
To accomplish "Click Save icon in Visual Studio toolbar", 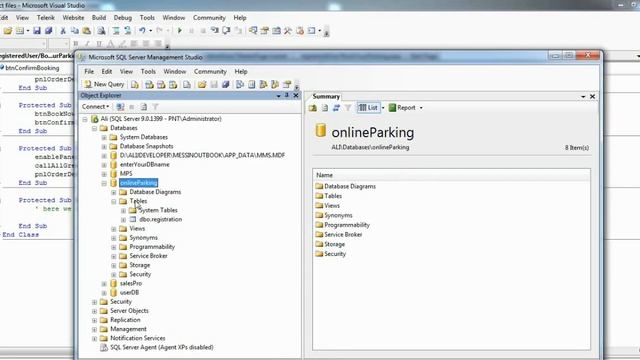I will 37,31.
